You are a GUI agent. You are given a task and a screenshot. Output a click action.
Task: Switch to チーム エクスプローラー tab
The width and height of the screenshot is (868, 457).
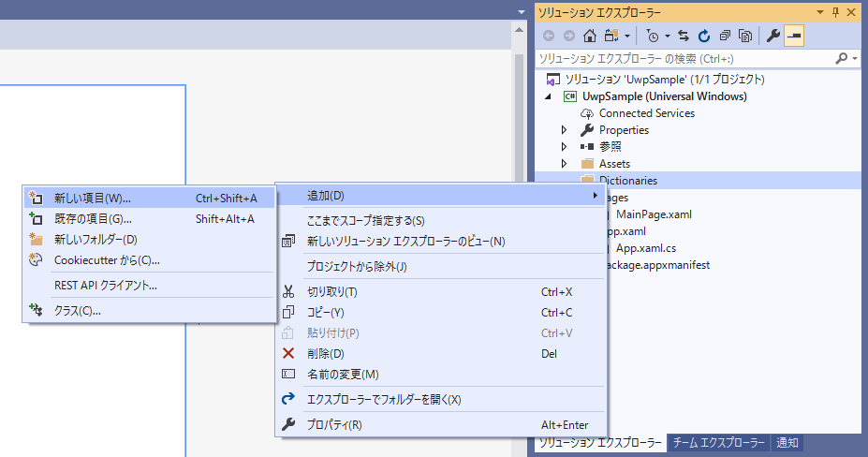pyautogui.click(x=718, y=443)
